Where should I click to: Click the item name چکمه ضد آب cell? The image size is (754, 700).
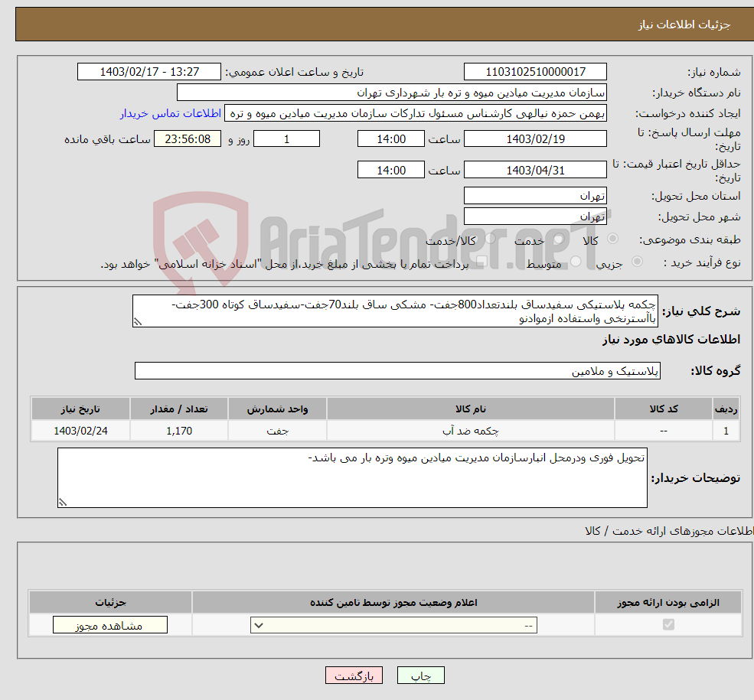pyautogui.click(x=471, y=431)
